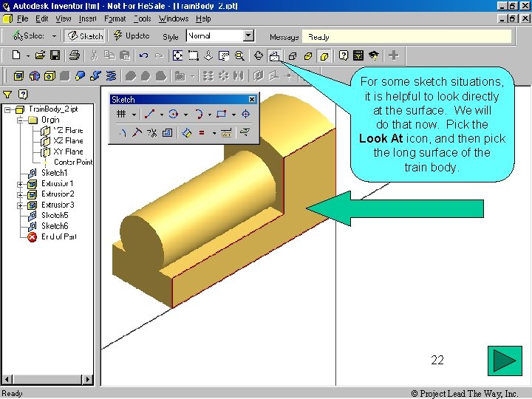Image resolution: width=532 pixels, height=399 pixels.
Task: Select the Hole feature icon
Action: (x=50, y=75)
